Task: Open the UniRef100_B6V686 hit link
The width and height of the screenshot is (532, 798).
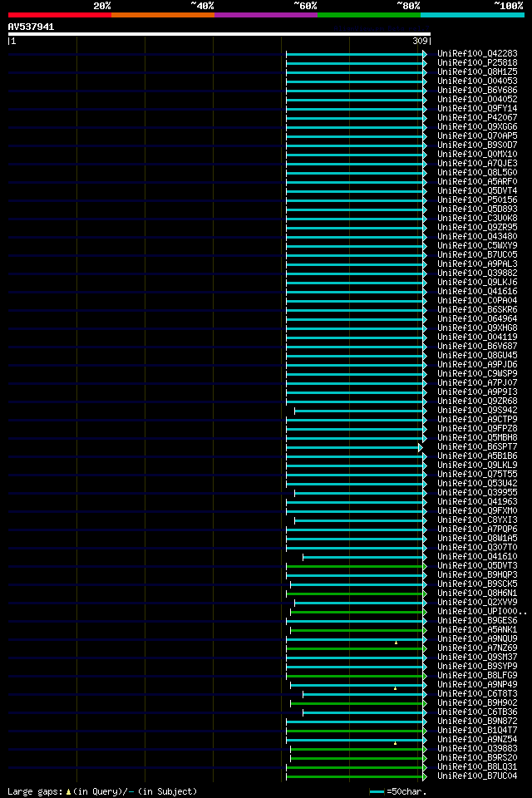Action: tap(477, 90)
